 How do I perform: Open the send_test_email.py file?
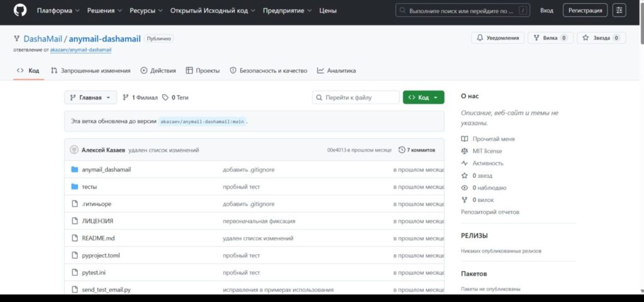pyautogui.click(x=106, y=289)
